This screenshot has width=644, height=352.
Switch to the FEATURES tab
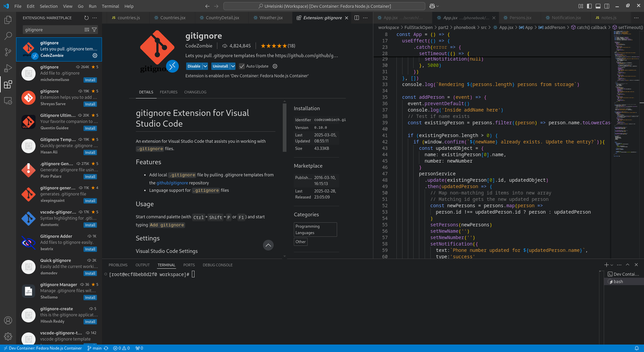click(x=169, y=92)
